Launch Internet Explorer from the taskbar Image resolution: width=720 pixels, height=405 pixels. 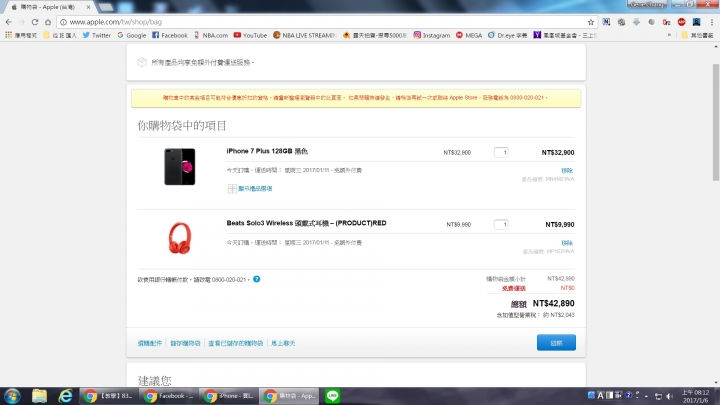(x=66, y=396)
